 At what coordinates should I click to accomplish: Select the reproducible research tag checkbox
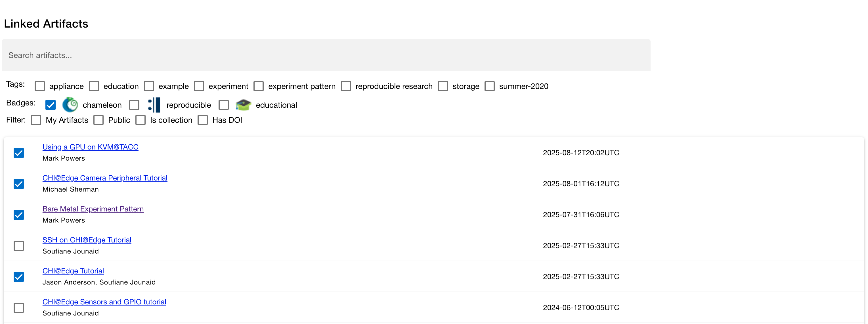tap(346, 86)
